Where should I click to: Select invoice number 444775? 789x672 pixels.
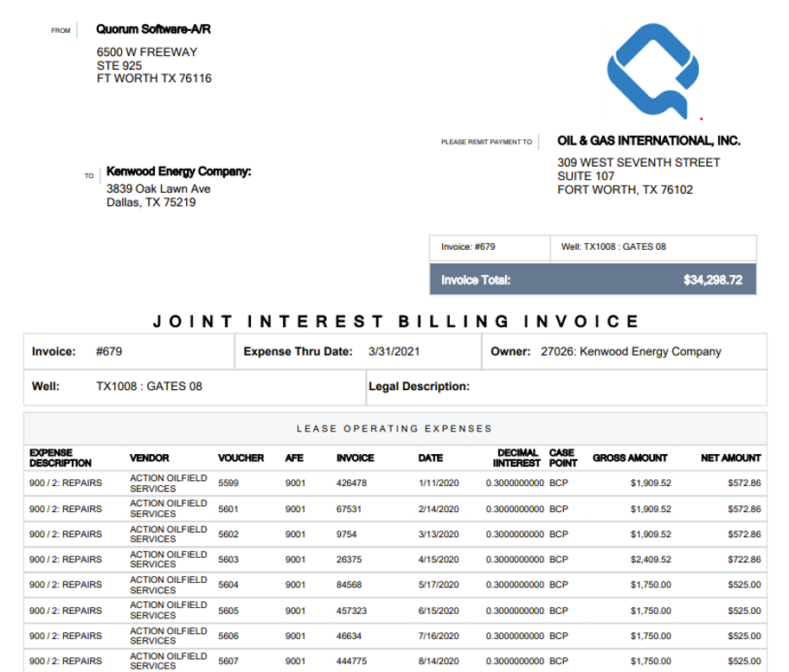pyautogui.click(x=352, y=661)
